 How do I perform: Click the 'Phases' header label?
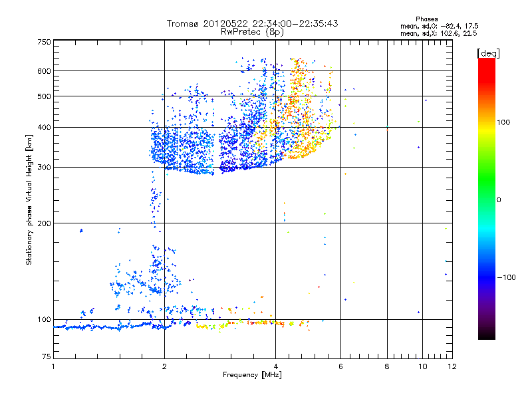pyautogui.click(x=426, y=19)
